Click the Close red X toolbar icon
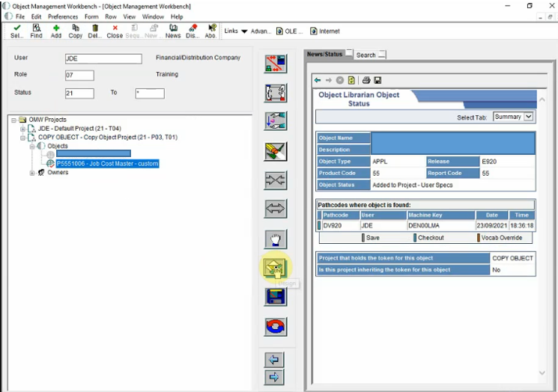 pos(115,31)
